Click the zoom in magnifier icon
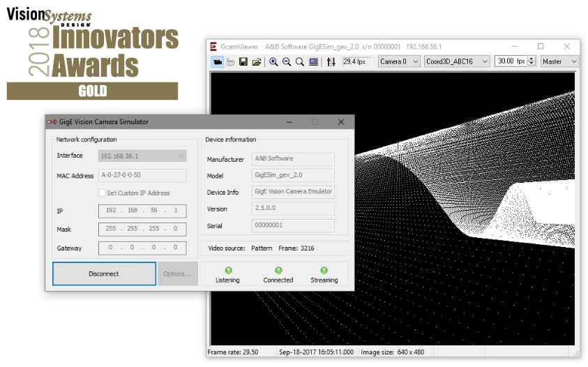This screenshot has width=588, height=367. (273, 61)
